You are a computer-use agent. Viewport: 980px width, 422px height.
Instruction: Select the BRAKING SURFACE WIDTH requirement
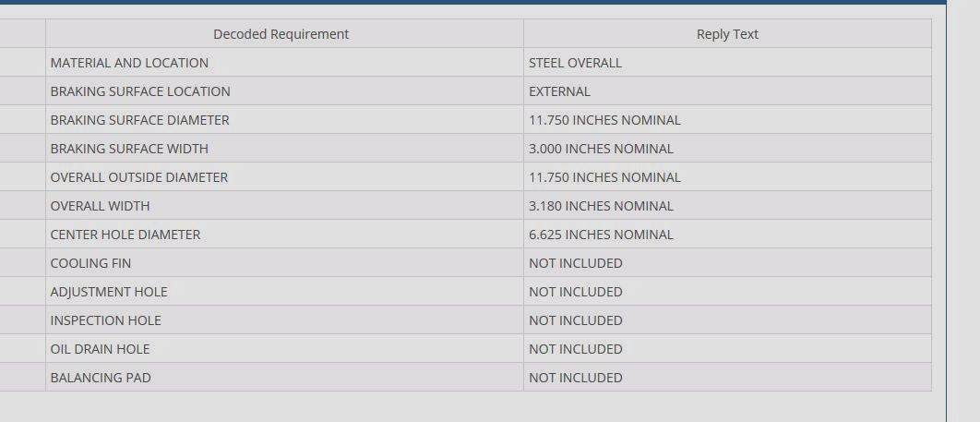[129, 149]
